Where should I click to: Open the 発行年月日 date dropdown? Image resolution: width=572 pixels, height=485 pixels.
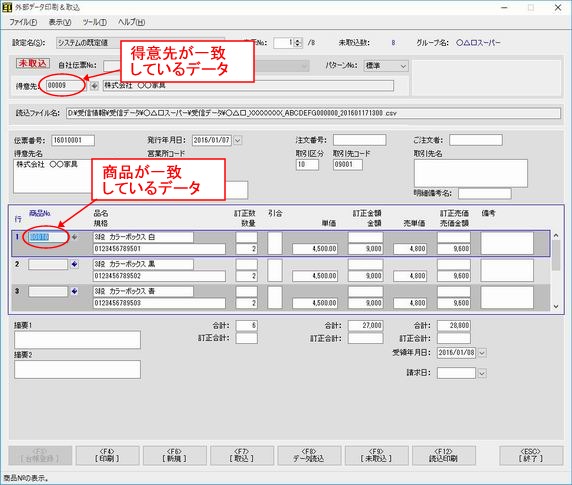click(x=237, y=140)
